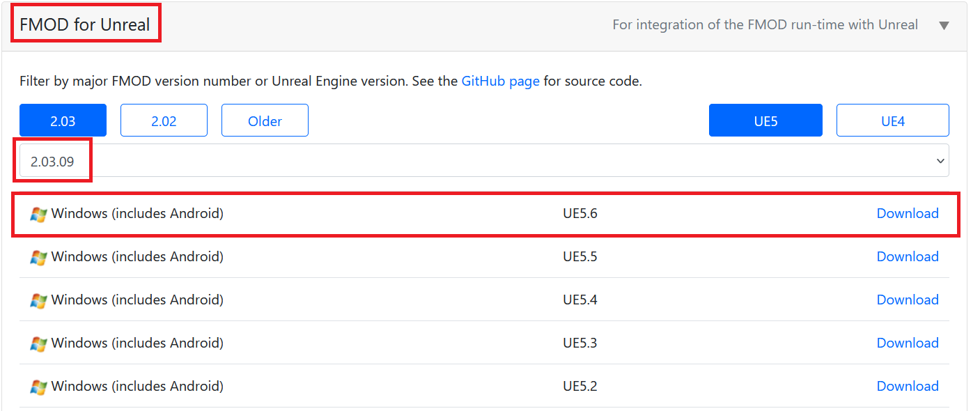Select the UE5 engine filter
The height and width of the screenshot is (411, 980).
pos(765,121)
